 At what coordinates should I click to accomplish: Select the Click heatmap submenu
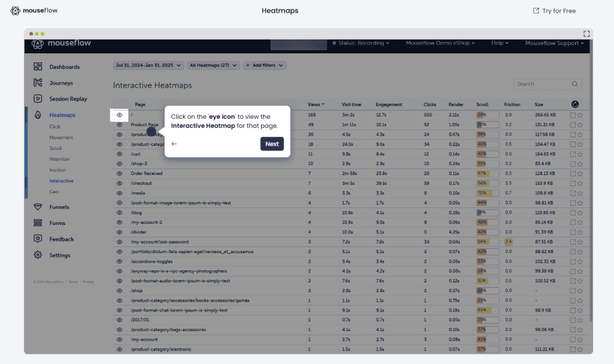point(55,127)
